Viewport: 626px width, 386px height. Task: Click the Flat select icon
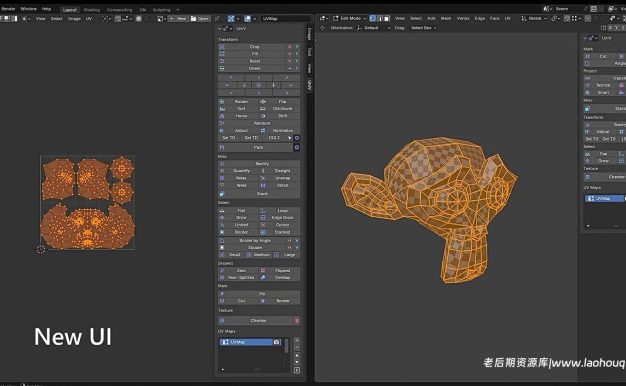click(x=222, y=210)
